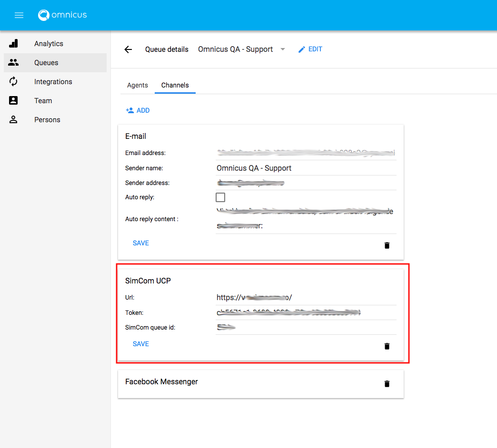Open Integrations in the sidebar
Image resolution: width=497 pixels, height=448 pixels.
(53, 82)
